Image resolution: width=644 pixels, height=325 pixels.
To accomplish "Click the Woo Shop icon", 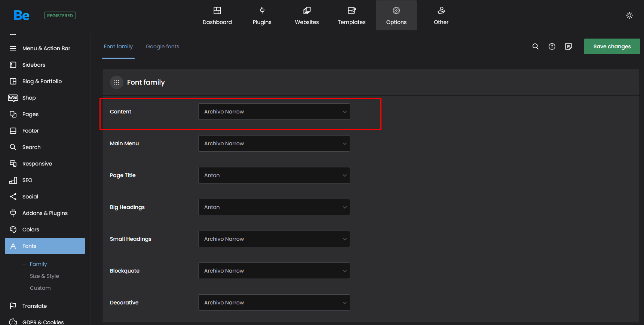I will [x=13, y=98].
